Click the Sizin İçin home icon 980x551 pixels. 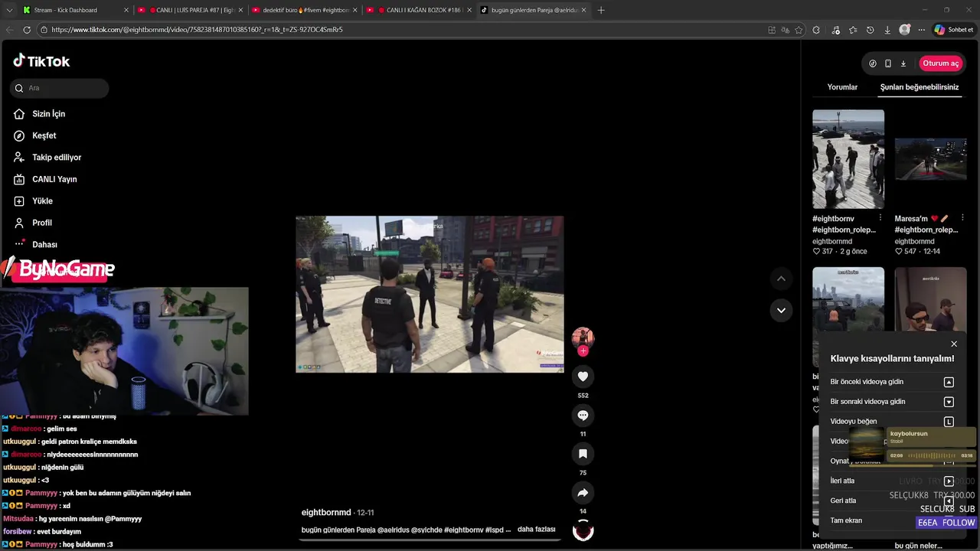click(19, 114)
